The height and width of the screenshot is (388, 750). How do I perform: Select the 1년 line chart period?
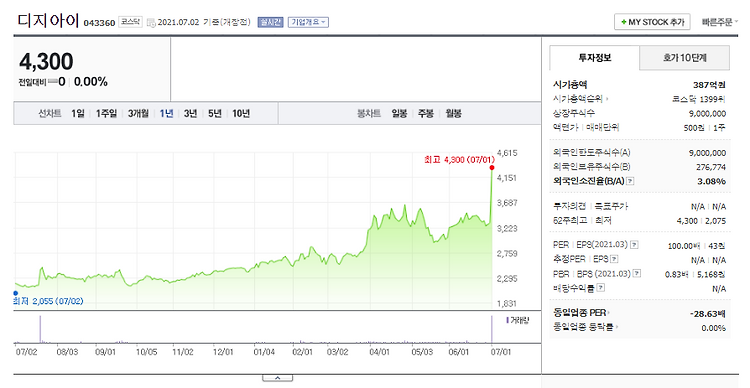coord(166,113)
